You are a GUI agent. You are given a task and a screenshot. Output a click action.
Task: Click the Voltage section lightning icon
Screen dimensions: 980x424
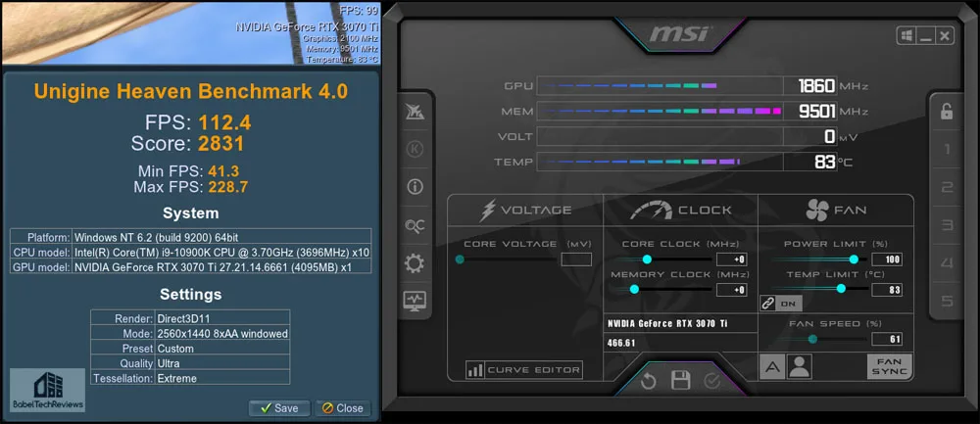[x=487, y=211]
